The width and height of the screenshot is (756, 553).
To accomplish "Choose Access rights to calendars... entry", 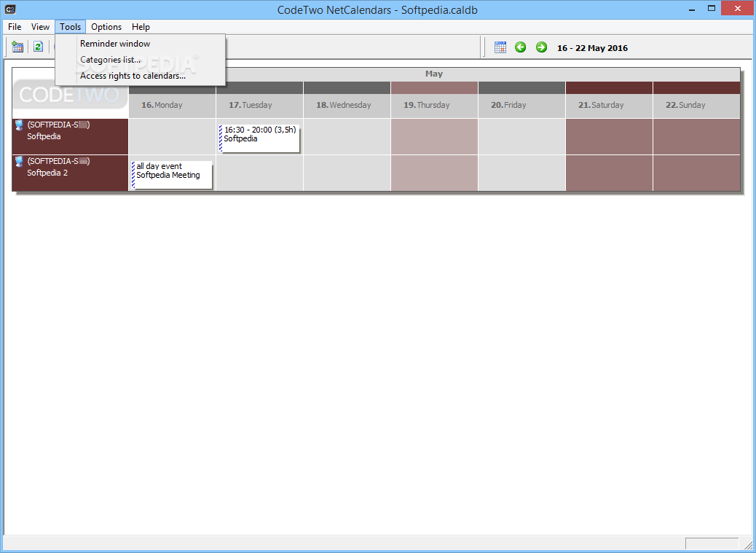I will tap(141, 76).
